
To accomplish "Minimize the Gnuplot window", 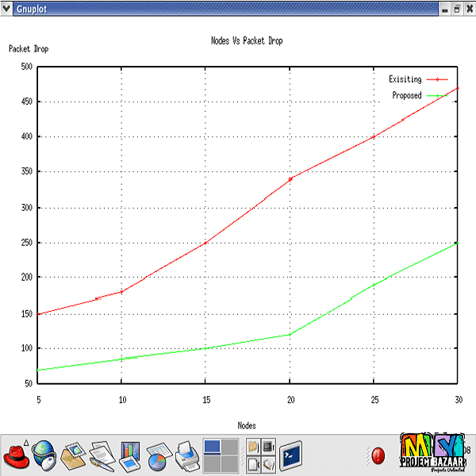I will pos(445,8).
